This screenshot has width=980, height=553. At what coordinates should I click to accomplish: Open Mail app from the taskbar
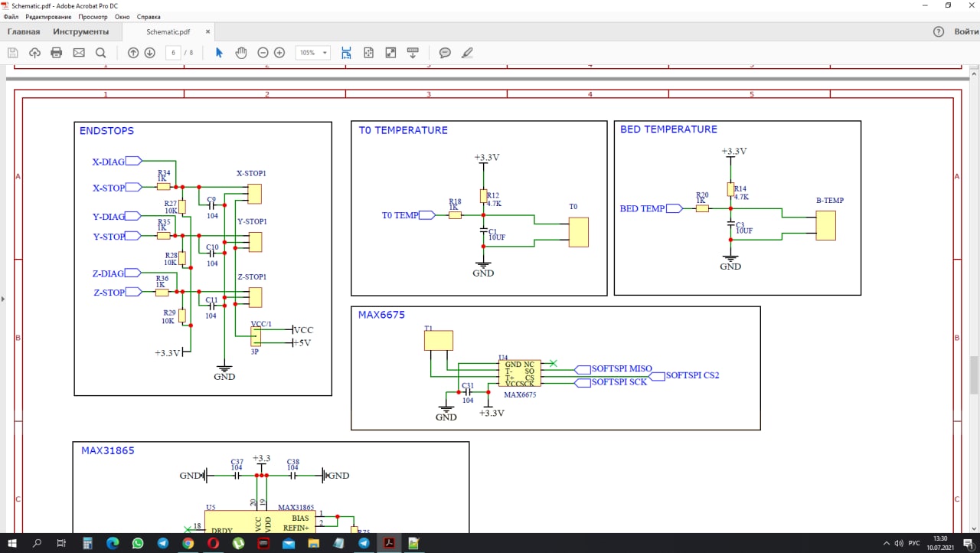[x=289, y=543]
